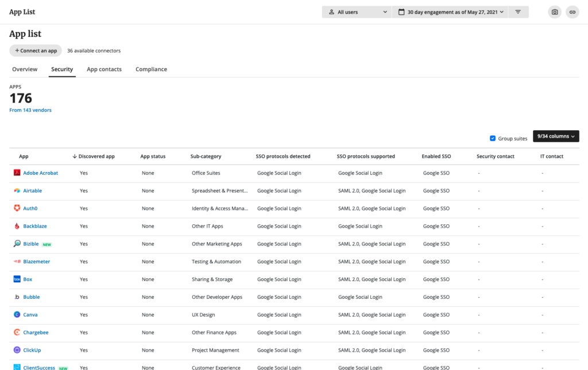Image resolution: width=588 pixels, height=370 pixels.
Task: Click the Other Marketing Apps sub-category cell
Action: 216,244
